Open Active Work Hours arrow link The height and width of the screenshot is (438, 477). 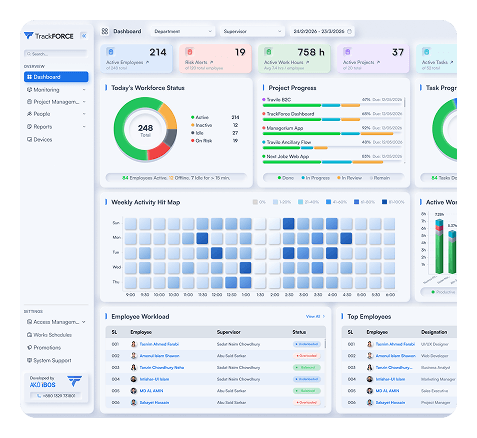pyautogui.click(x=307, y=62)
